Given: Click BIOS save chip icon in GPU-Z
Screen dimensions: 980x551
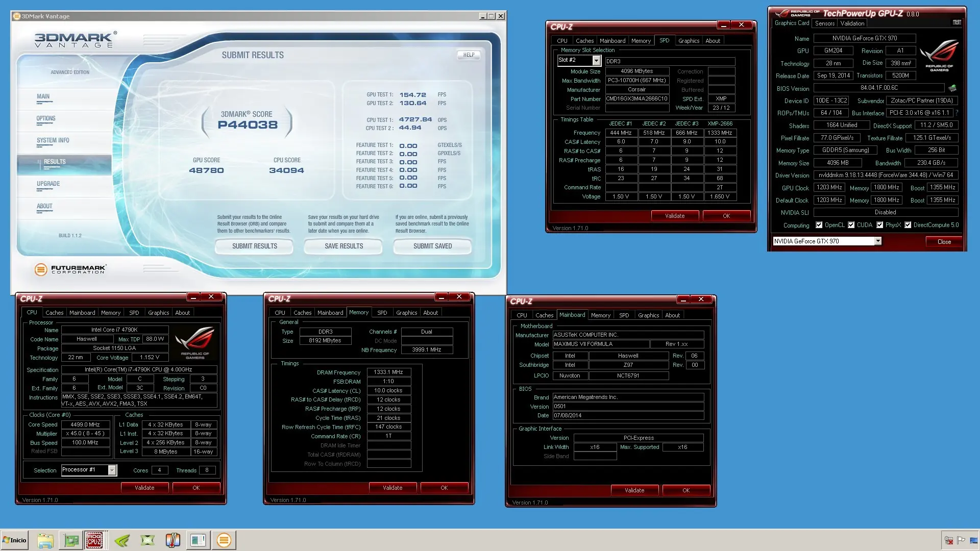Looking at the screenshot, I should [952, 88].
